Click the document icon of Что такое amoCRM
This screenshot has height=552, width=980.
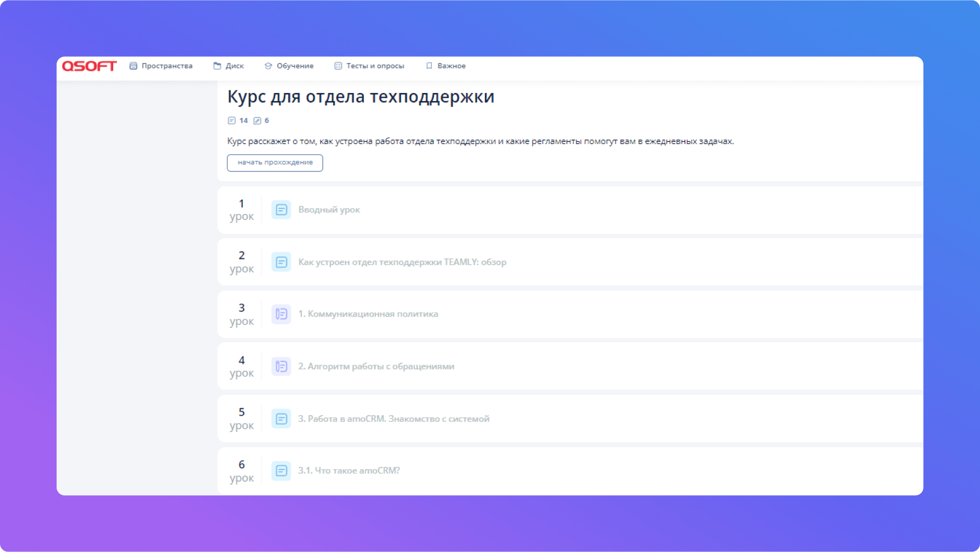pyautogui.click(x=281, y=471)
